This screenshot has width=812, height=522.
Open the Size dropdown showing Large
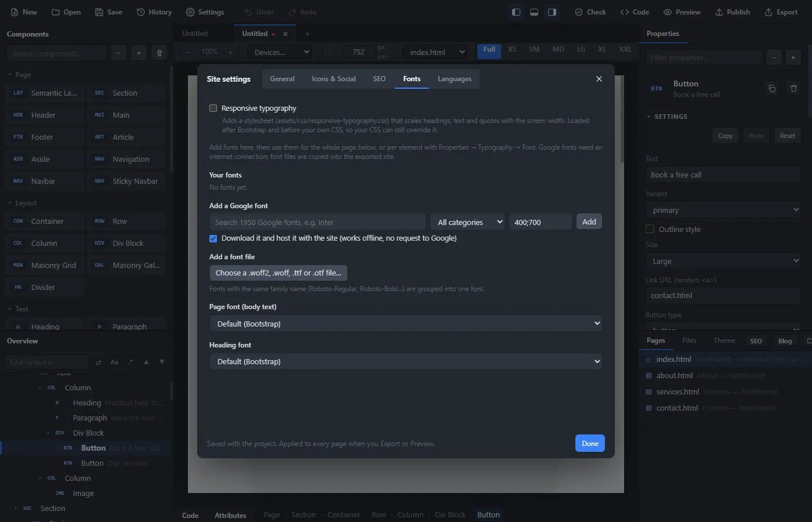(x=723, y=261)
